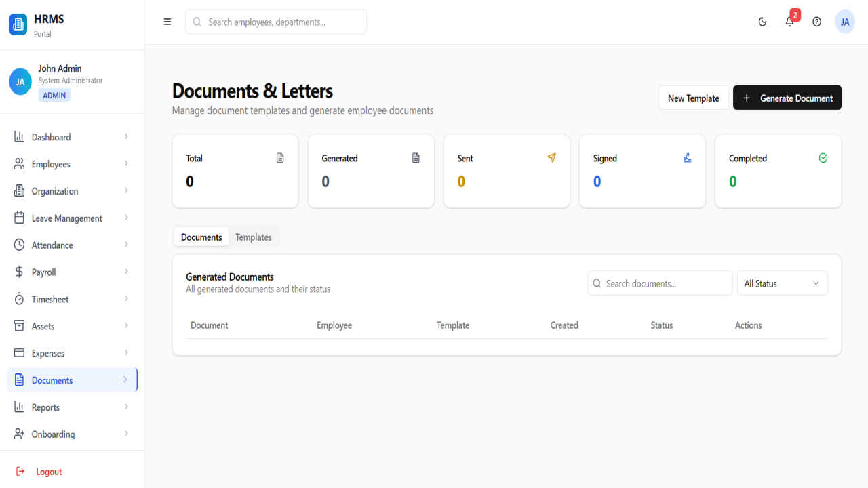Expand the Reports sidebar chevron
This screenshot has height=488, width=868.
pos(126,407)
